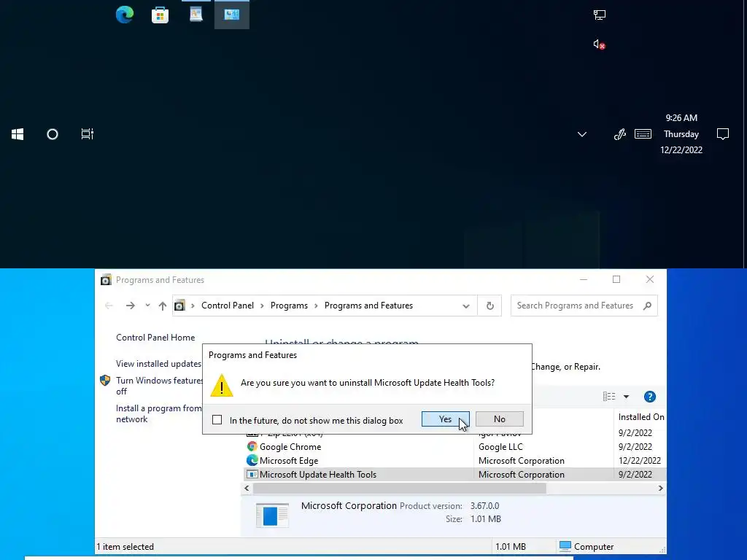Open Windows Ink Workspace pen icon
The image size is (747, 560).
click(620, 134)
